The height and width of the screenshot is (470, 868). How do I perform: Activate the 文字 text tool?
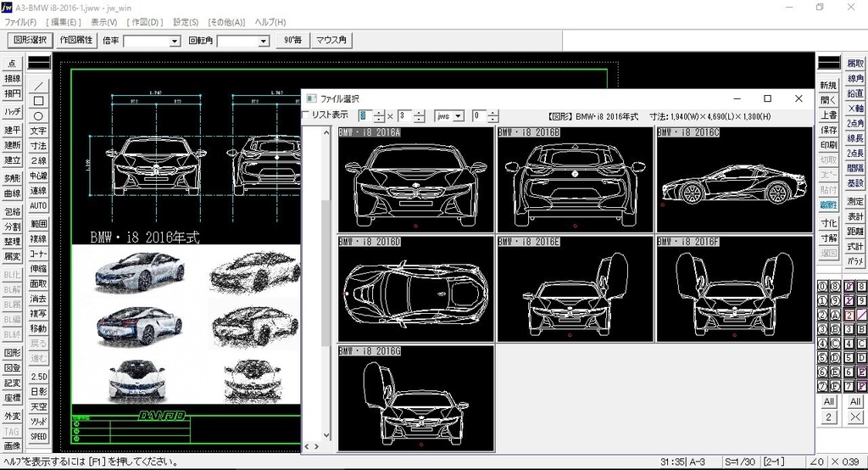point(38,131)
